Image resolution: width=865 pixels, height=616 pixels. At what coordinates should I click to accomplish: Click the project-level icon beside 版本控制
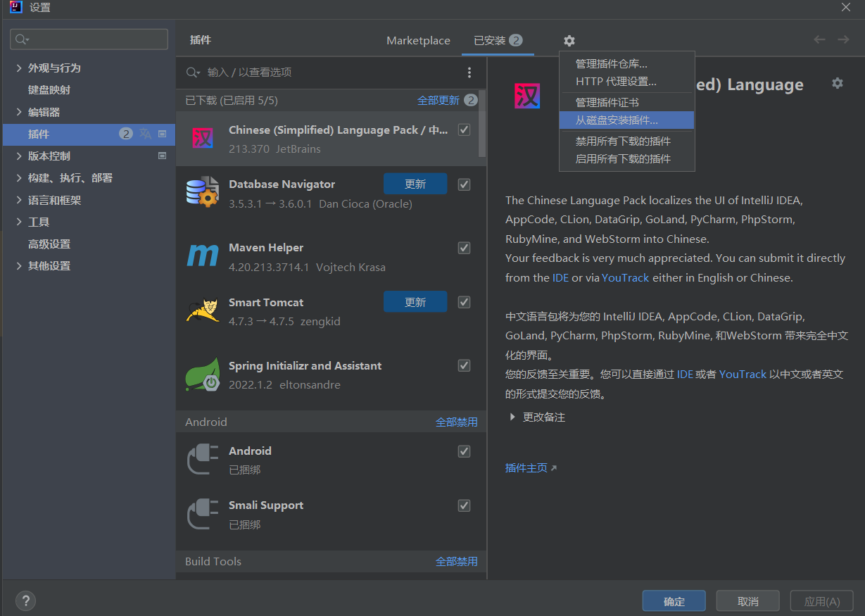click(162, 156)
